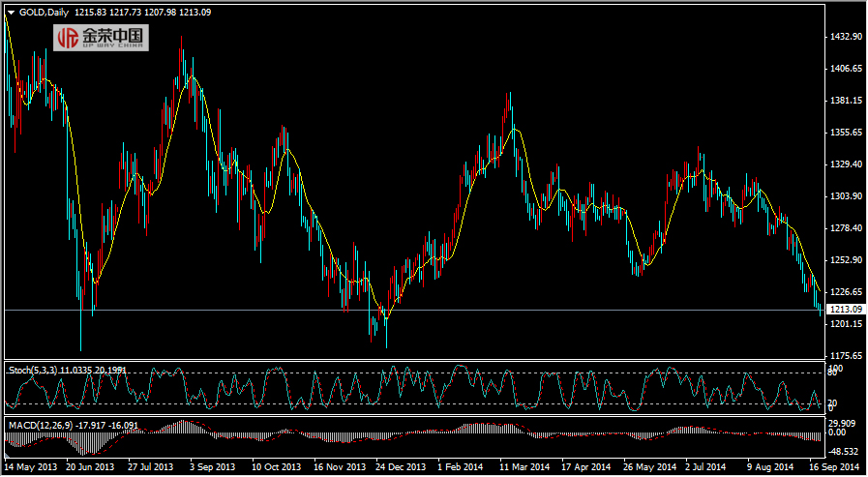Select the 16 Sep 2014 date marker
868x477 pixels.
[832, 466]
